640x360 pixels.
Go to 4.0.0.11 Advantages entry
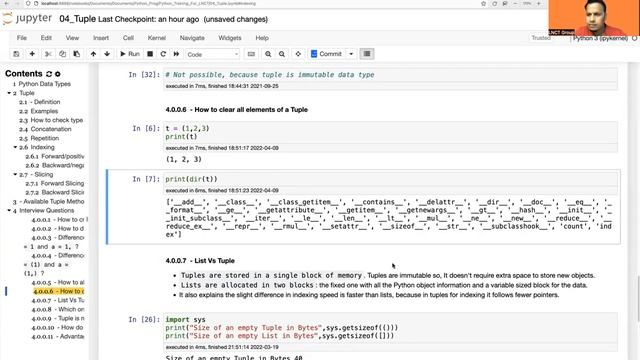(58, 336)
